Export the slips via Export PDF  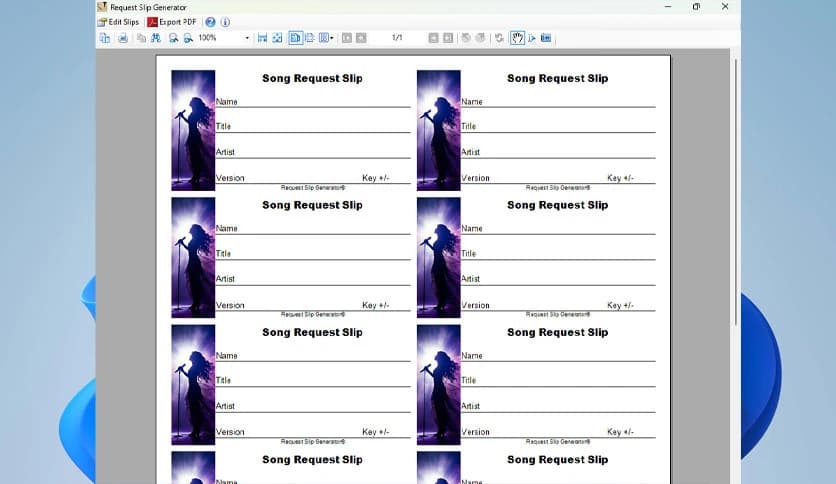(172, 22)
